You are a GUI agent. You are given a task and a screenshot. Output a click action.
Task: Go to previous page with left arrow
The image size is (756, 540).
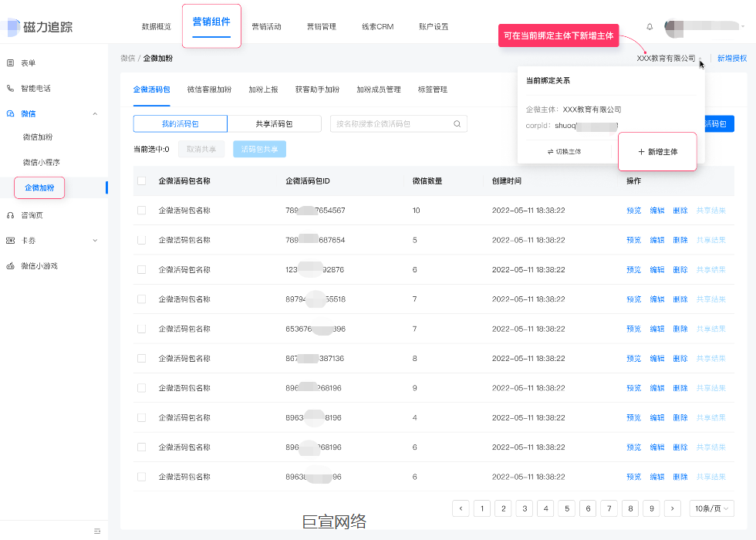[x=461, y=508]
